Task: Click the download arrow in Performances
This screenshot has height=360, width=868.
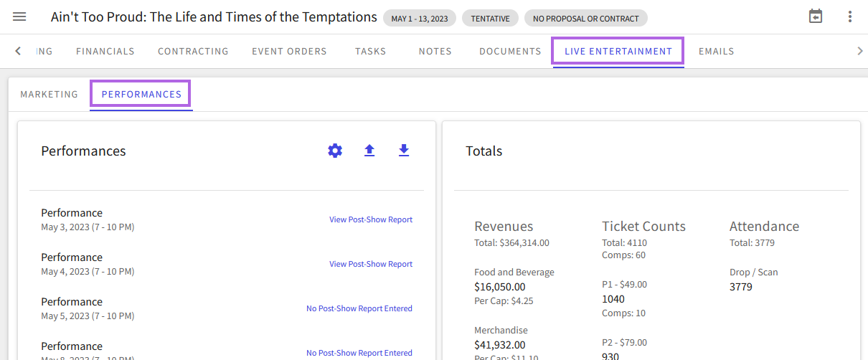Action: 404,151
